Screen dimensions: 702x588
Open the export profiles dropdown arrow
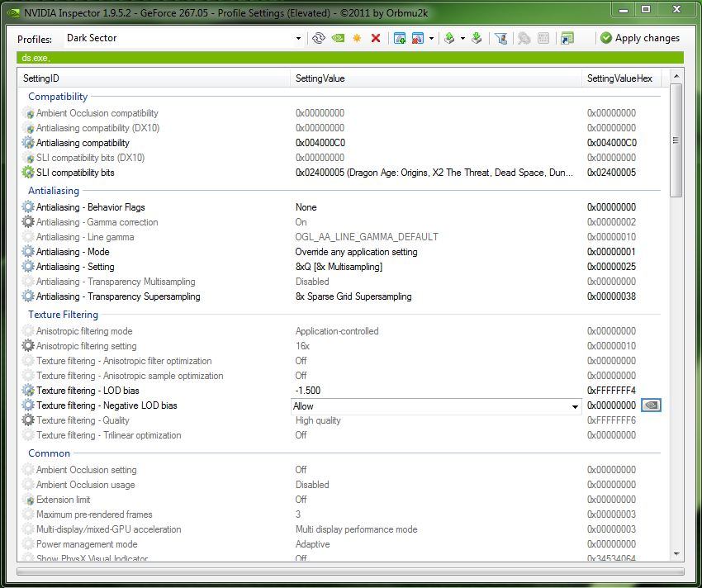pyautogui.click(x=462, y=39)
